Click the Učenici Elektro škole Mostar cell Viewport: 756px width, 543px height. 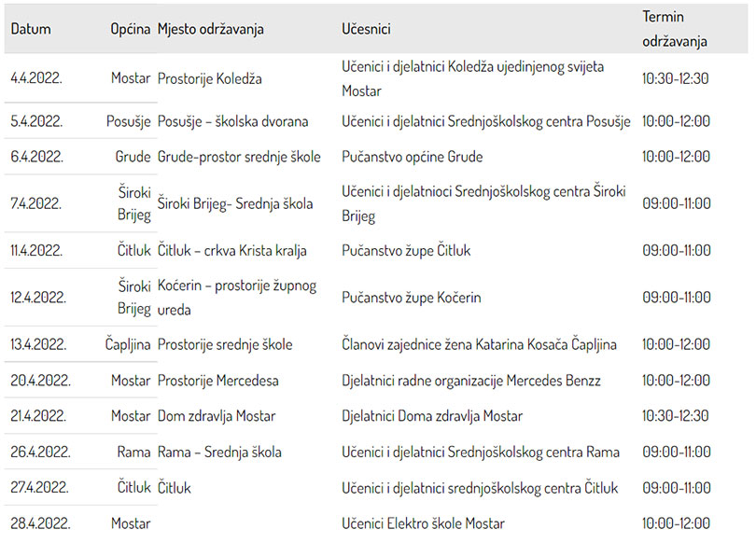click(x=423, y=523)
